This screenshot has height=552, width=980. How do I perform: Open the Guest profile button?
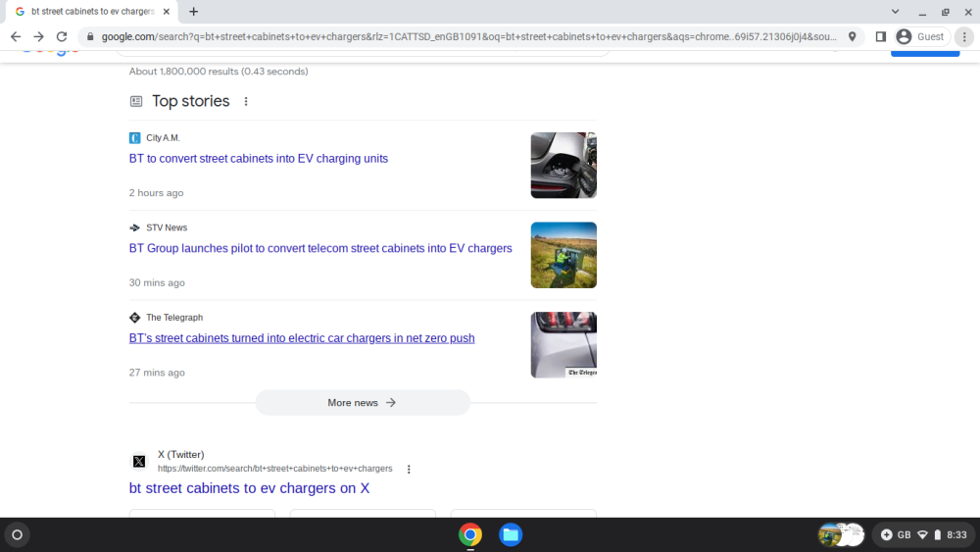tap(922, 37)
